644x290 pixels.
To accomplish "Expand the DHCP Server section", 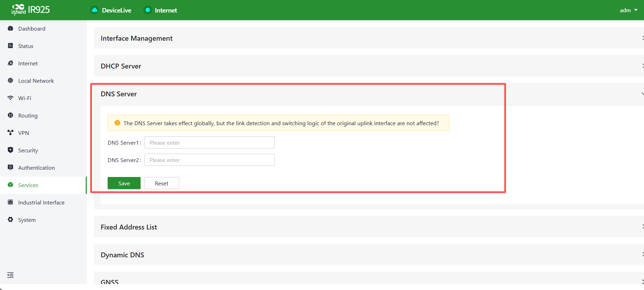I will (369, 66).
